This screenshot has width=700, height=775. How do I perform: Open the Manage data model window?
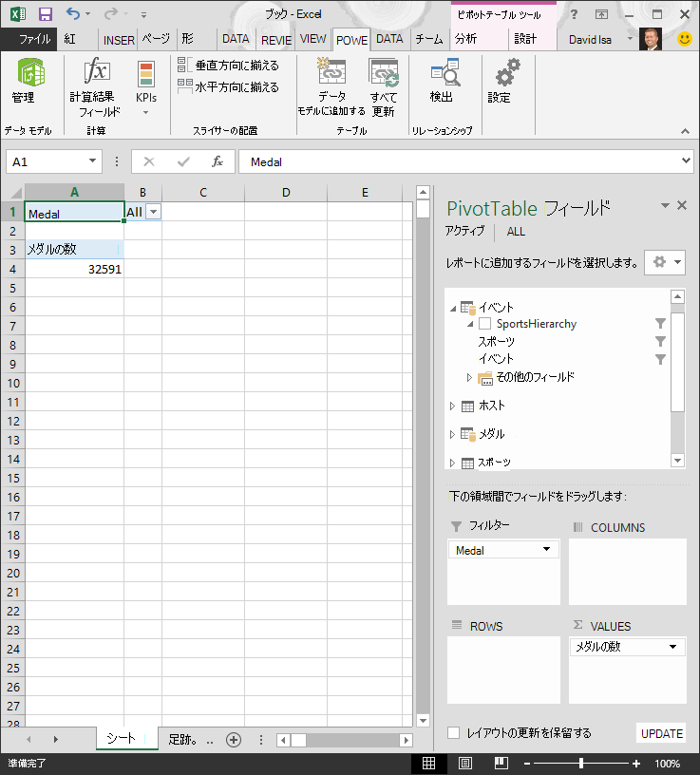[x=30, y=82]
